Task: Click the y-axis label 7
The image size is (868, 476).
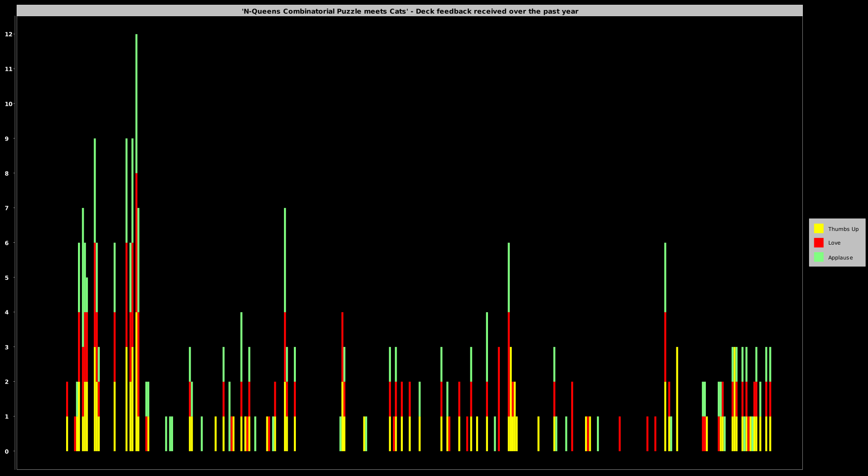Action: pyautogui.click(x=7, y=208)
